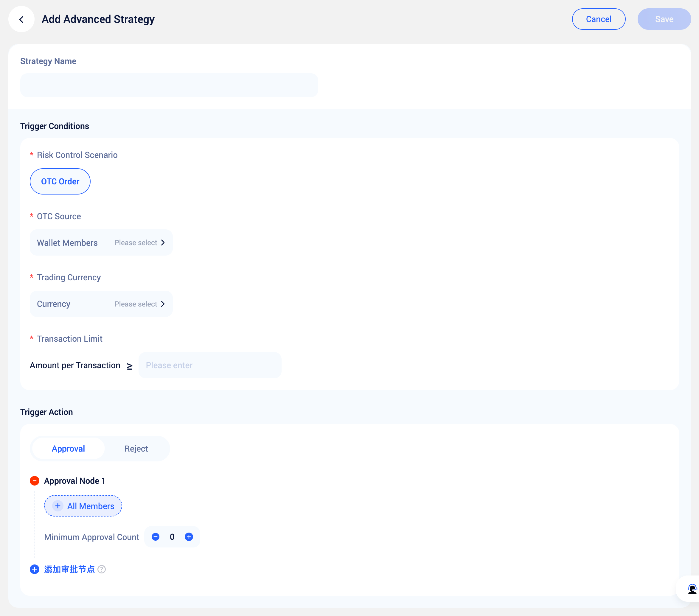Click the back arrow icon
This screenshot has height=616, width=699.
(x=21, y=19)
